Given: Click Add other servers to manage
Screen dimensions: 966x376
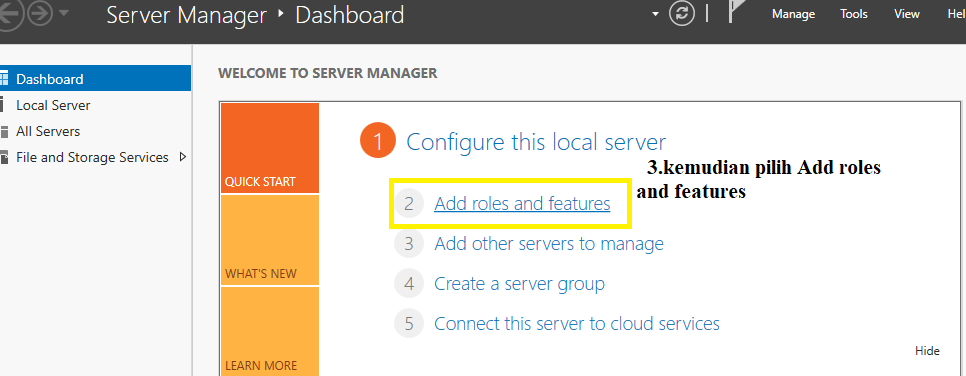Looking at the screenshot, I should (549, 243).
